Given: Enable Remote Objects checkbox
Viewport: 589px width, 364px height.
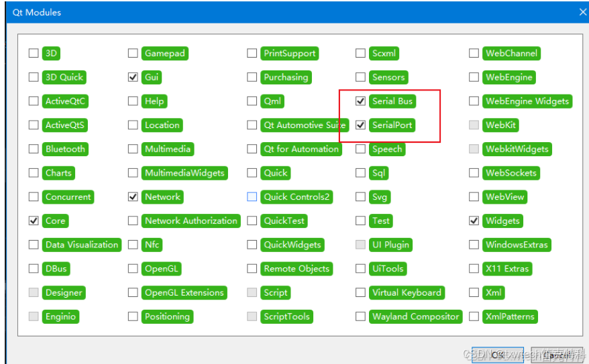Looking at the screenshot, I should pyautogui.click(x=252, y=269).
